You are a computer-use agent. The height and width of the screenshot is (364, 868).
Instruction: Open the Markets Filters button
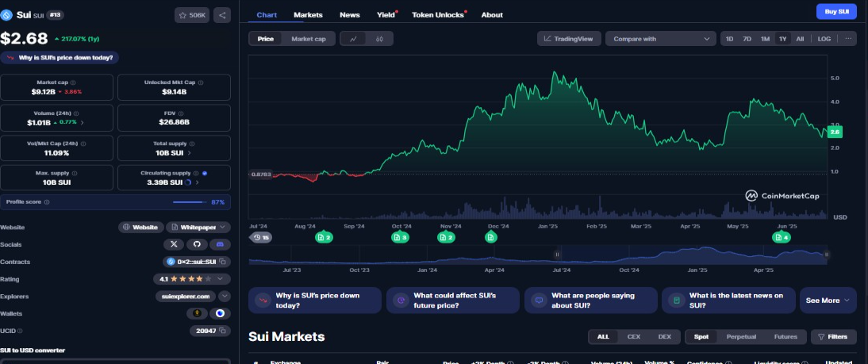tap(834, 336)
